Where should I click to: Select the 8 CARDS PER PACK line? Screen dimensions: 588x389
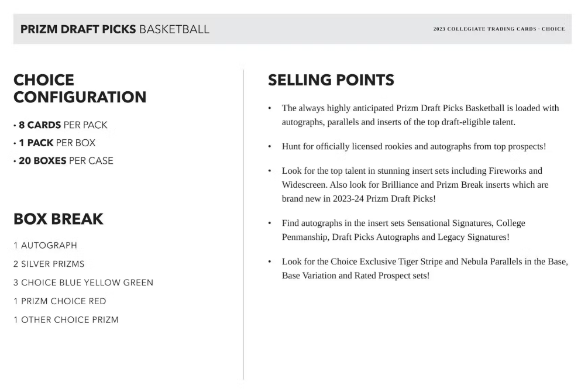tap(61, 125)
